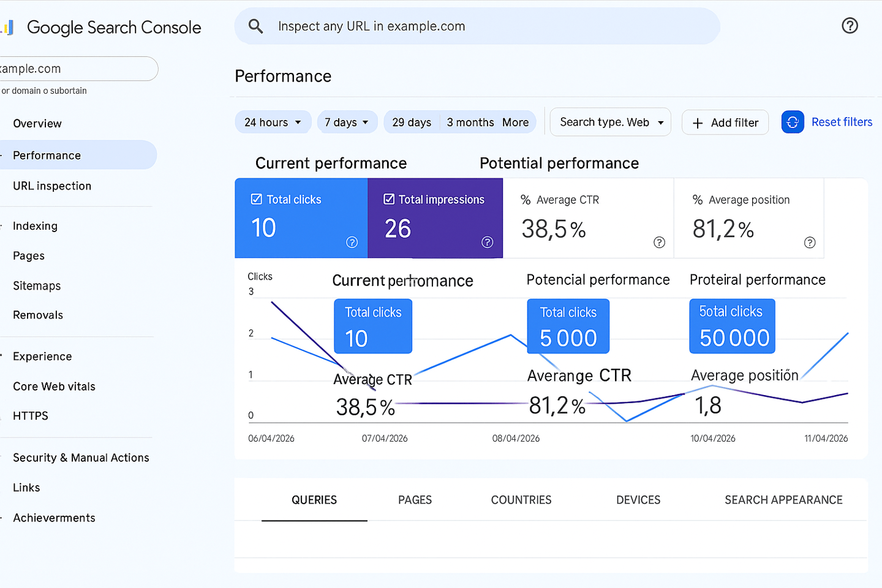Click the Potential performance heading
Viewport: 882px width, 588px height.
pos(559,163)
